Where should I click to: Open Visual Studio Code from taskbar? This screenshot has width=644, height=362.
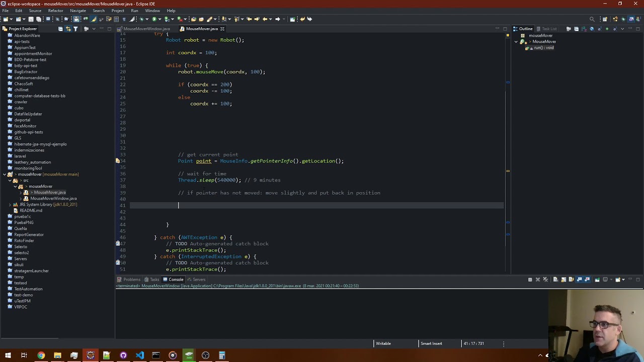click(x=139, y=355)
